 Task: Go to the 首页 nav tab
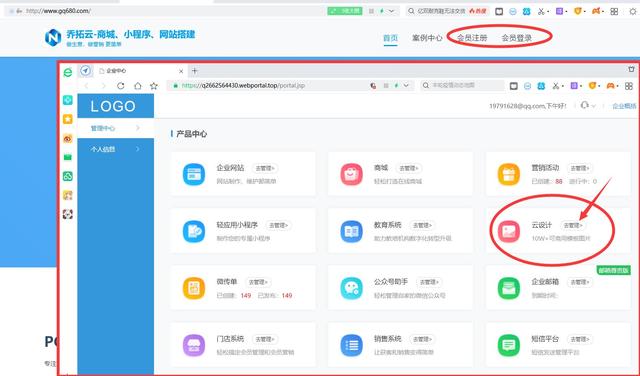click(x=391, y=38)
